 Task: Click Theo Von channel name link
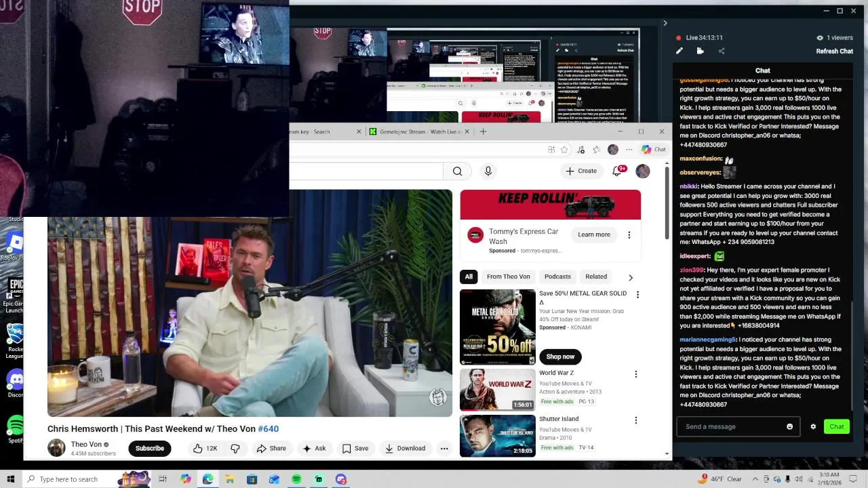point(86,445)
